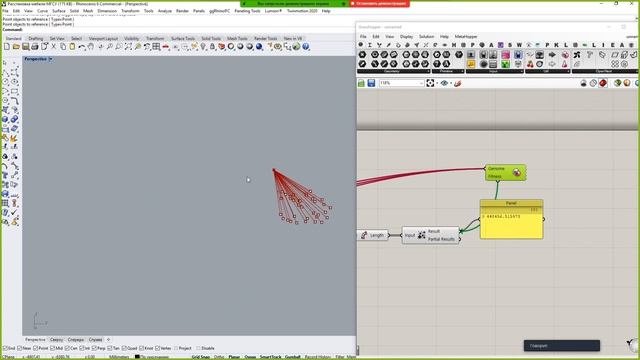The height and width of the screenshot is (360, 640).
Task: Open the Perspective viewport title dropdown arrow
Action: pos(51,59)
